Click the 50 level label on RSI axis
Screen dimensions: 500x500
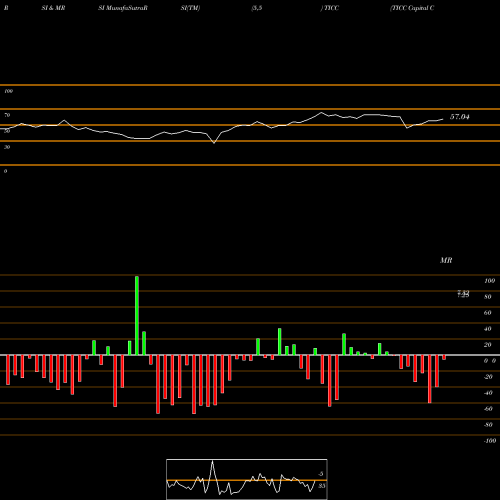[x=7, y=131]
